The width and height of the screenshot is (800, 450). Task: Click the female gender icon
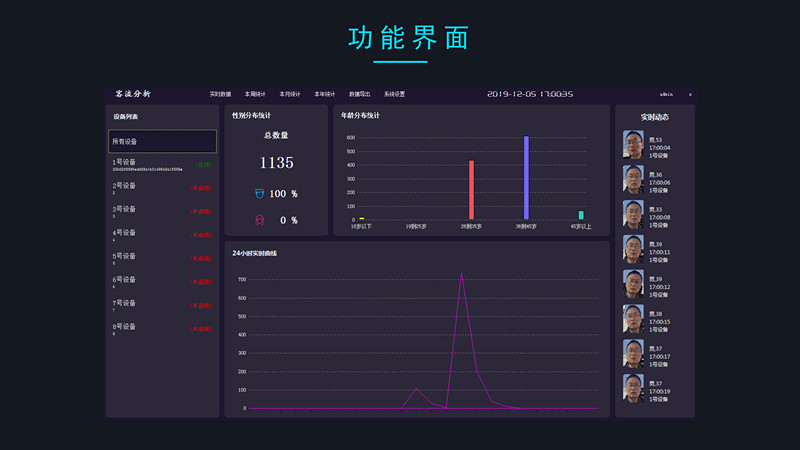pos(259,220)
